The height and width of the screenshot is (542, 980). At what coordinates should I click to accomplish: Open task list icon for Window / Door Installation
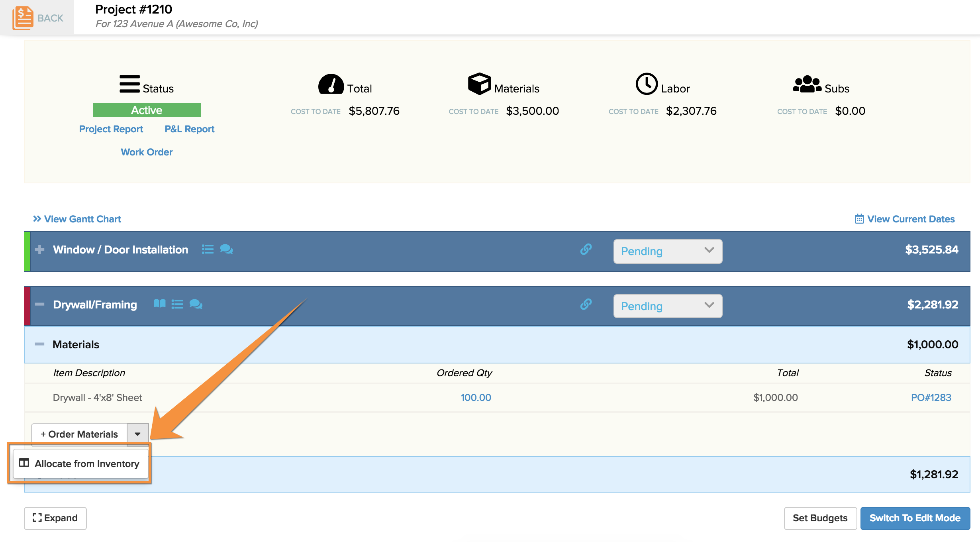208,249
